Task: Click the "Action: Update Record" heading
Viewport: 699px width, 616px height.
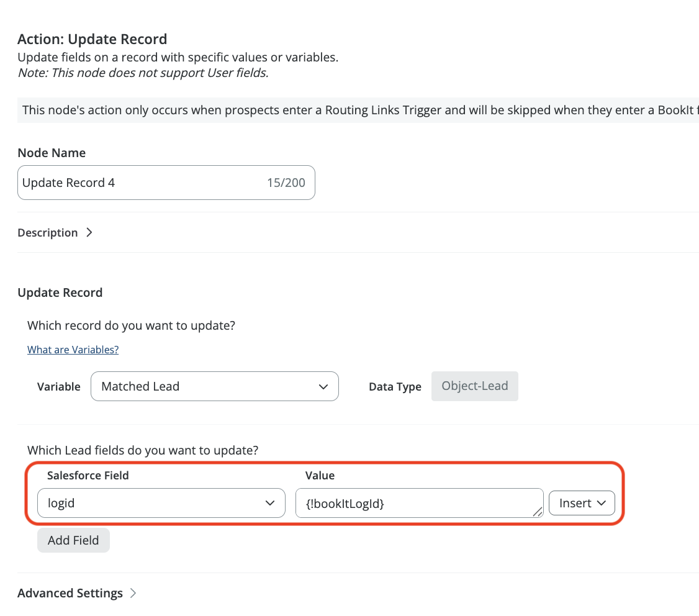Action: (x=92, y=39)
